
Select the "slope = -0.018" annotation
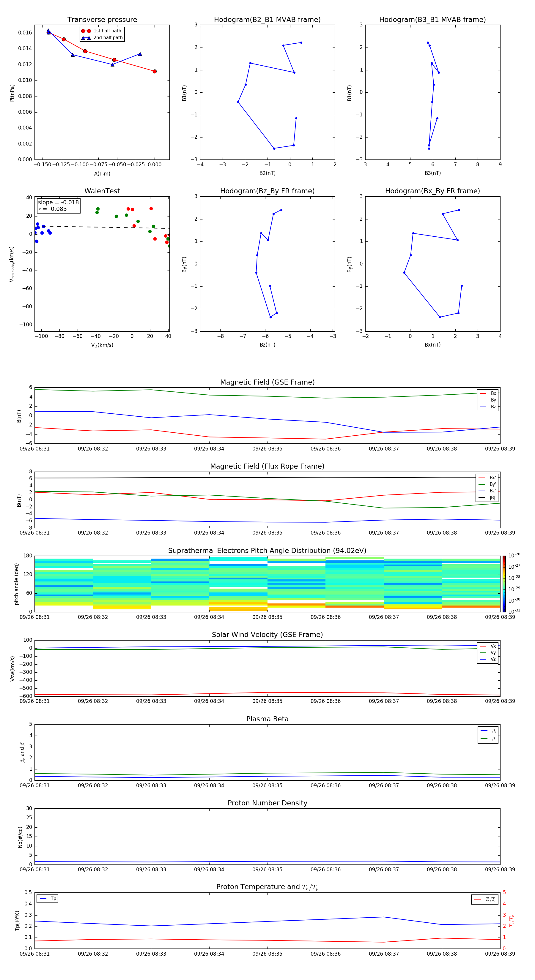[x=58, y=203]
